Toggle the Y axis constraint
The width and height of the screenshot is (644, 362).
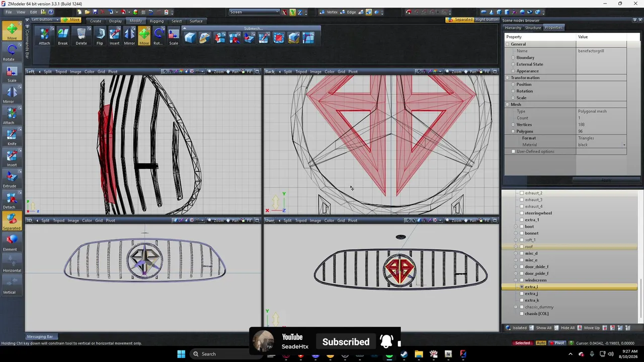[292, 12]
